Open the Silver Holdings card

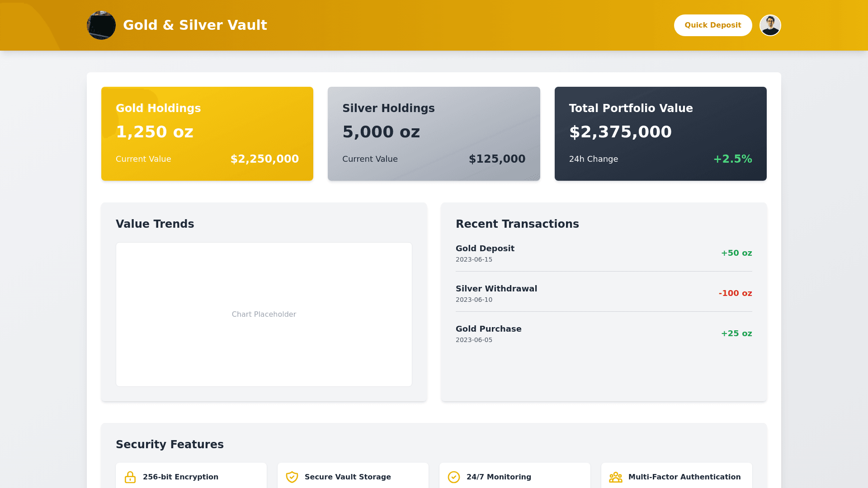434,134
